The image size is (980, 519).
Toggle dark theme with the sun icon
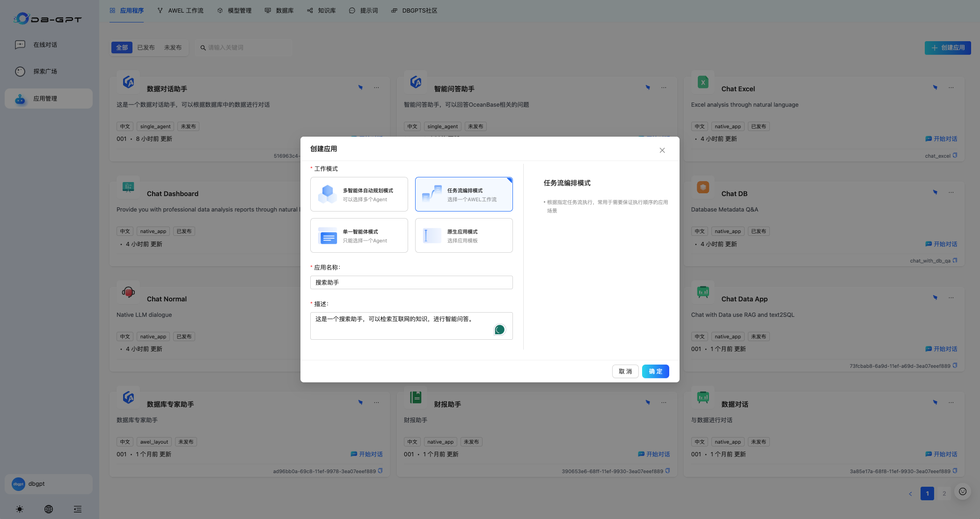point(19,509)
